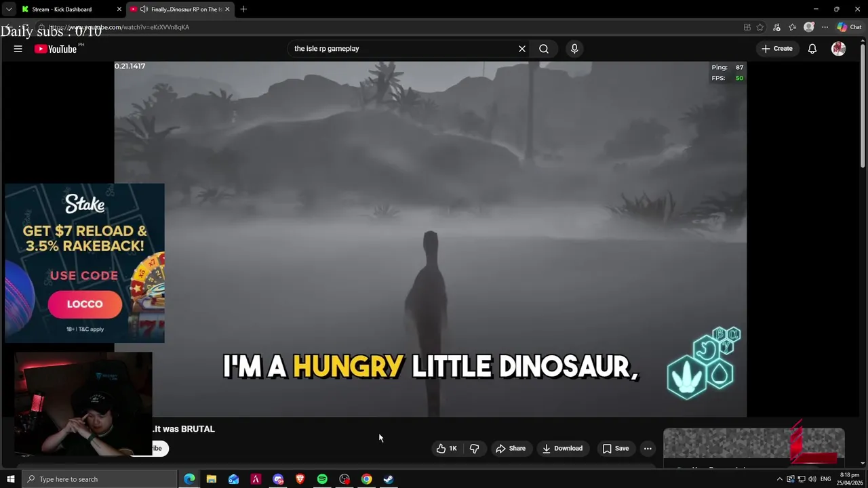868x488 pixels.
Task: Open the split screen icon in address bar
Action: click(747, 27)
